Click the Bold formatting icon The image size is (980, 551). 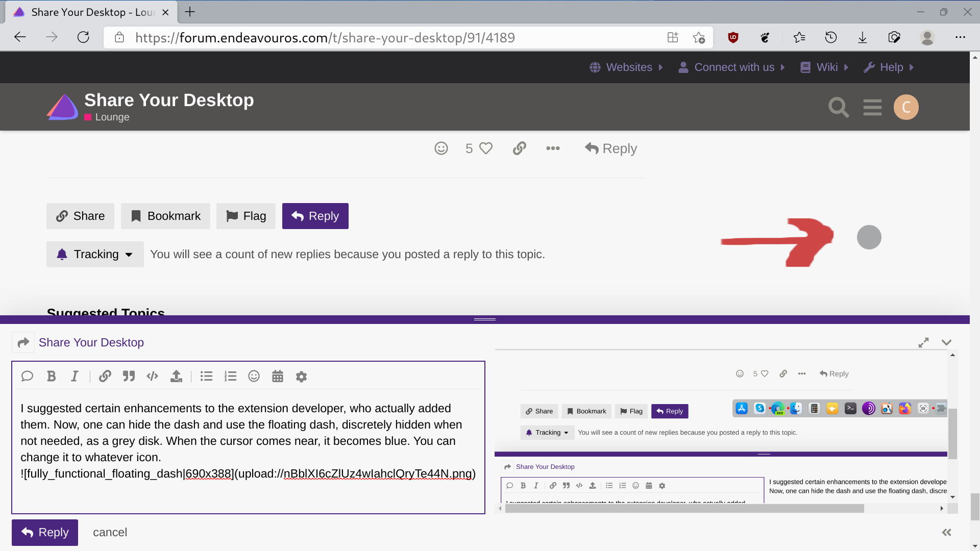[x=51, y=377]
